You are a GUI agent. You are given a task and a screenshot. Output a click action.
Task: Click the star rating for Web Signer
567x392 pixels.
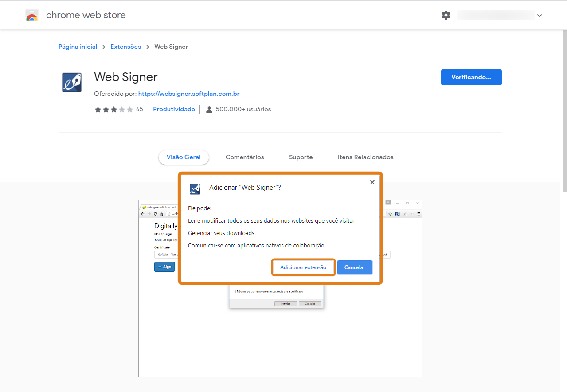113,109
